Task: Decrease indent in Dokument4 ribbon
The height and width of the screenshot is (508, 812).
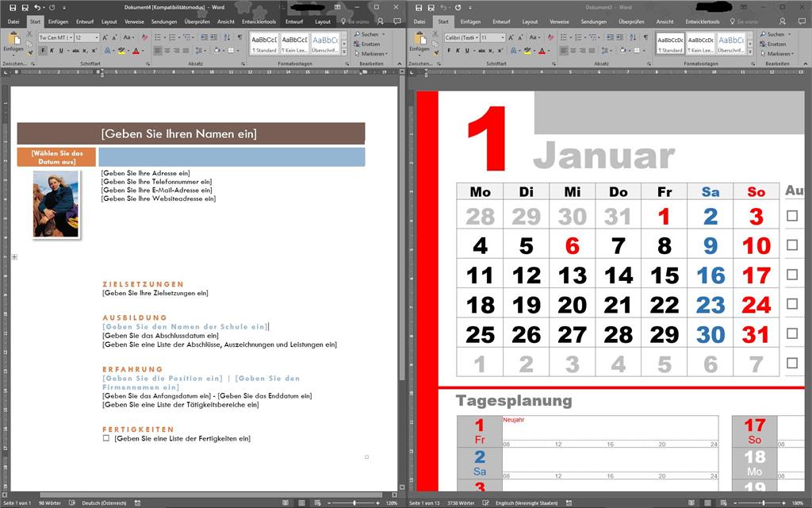Action: [204, 38]
